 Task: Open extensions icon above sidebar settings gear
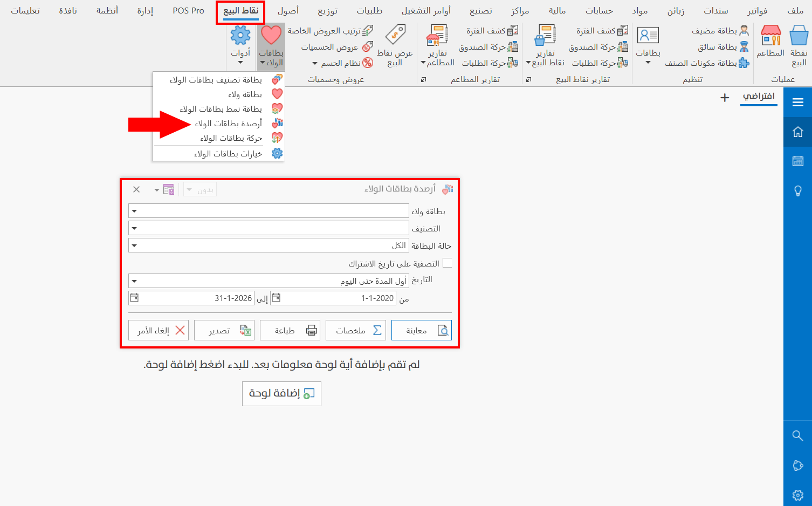(x=798, y=466)
